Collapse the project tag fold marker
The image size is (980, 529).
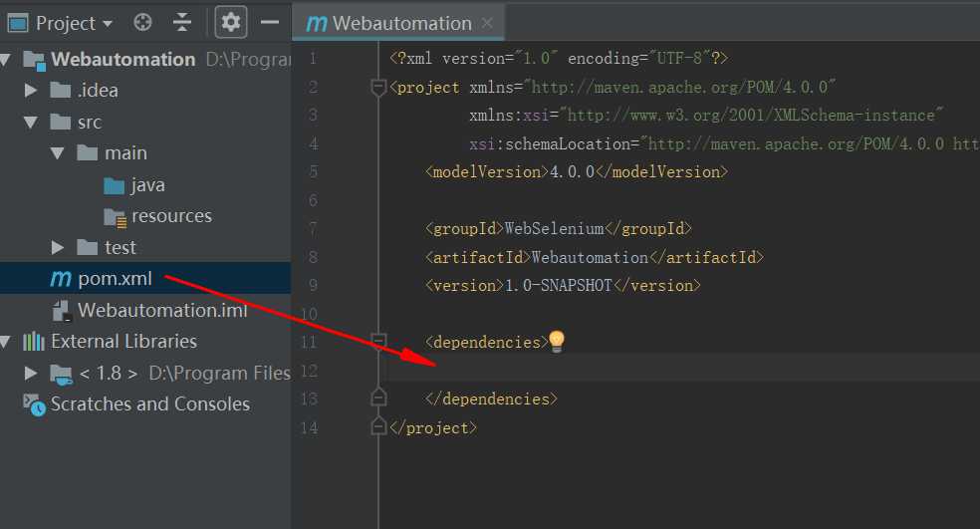click(x=378, y=88)
